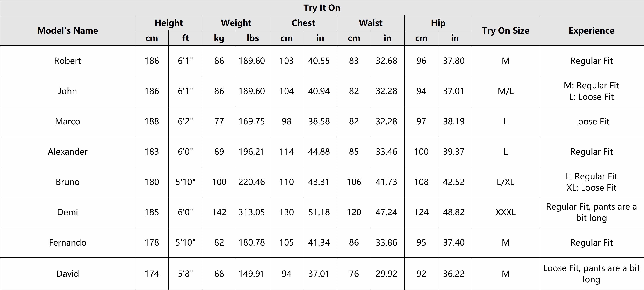
Task: Select Bruno's L/XL size cell
Action: tap(505, 182)
